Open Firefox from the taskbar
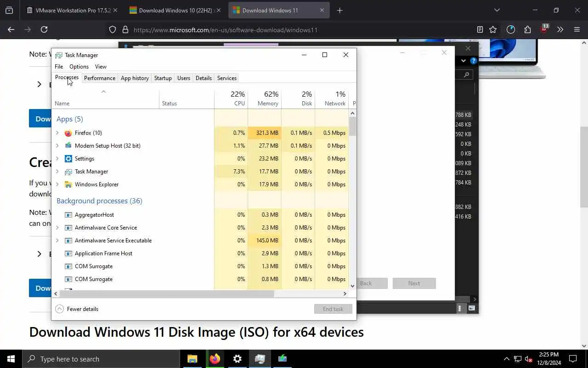The height and width of the screenshot is (368, 588). coord(215,359)
